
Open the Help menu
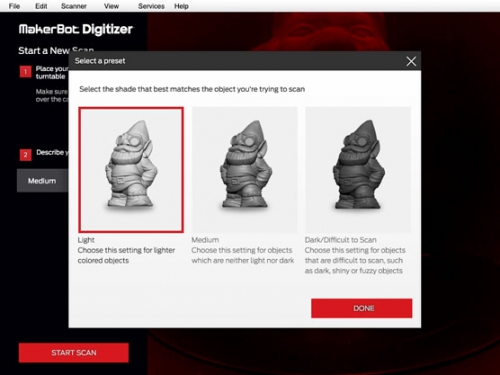tap(181, 6)
